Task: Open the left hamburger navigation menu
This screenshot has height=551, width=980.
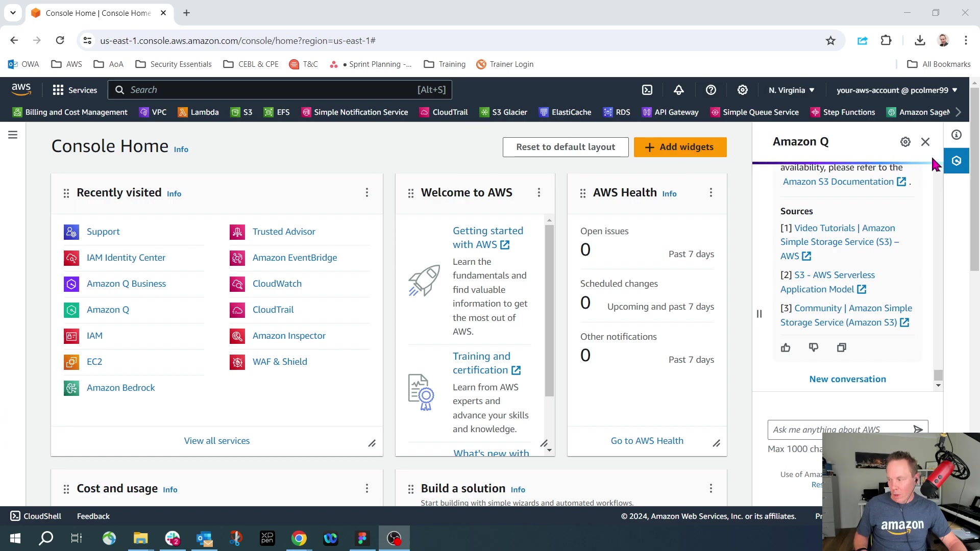Action: pyautogui.click(x=13, y=135)
